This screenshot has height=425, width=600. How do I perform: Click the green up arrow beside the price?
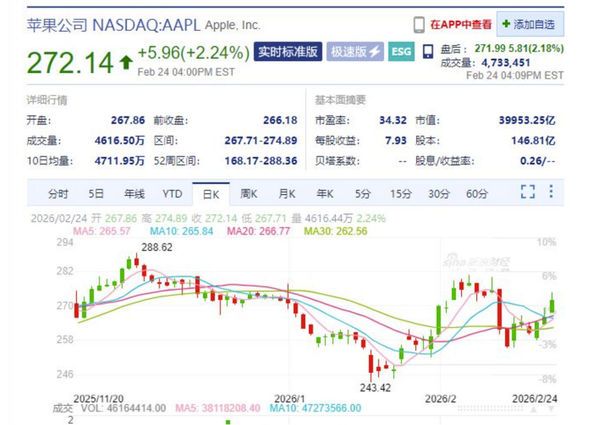(x=125, y=62)
